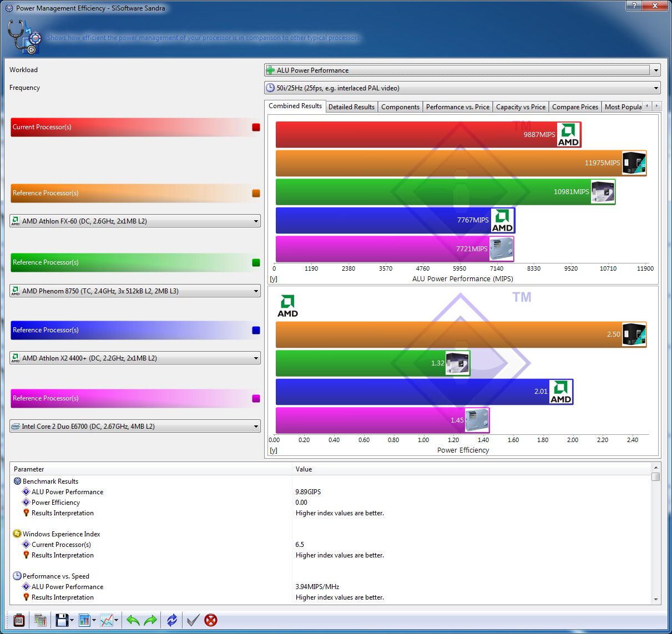Click the AMD logo on the 9887MIPS bar
The image size is (672, 634).
click(568, 135)
